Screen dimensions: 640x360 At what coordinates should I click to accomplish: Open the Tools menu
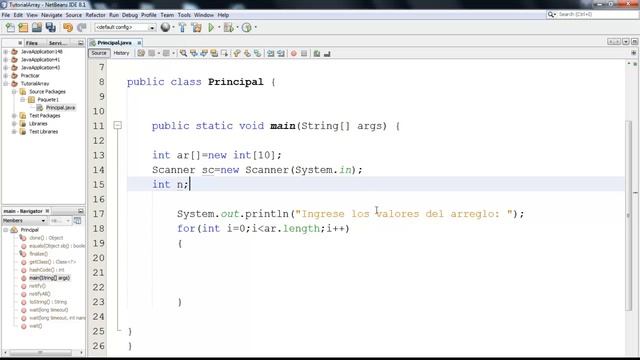coord(184,15)
